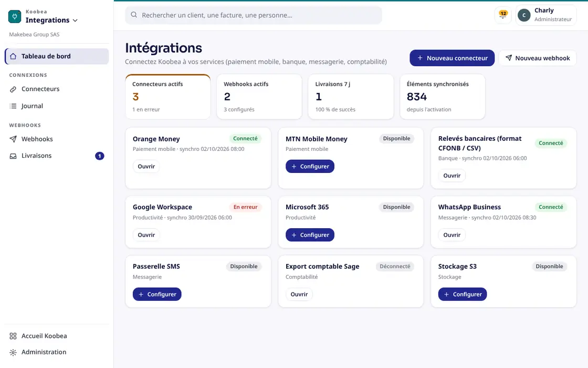Select the Éléments synchronisés stat card
The image size is (588, 368).
443,97
